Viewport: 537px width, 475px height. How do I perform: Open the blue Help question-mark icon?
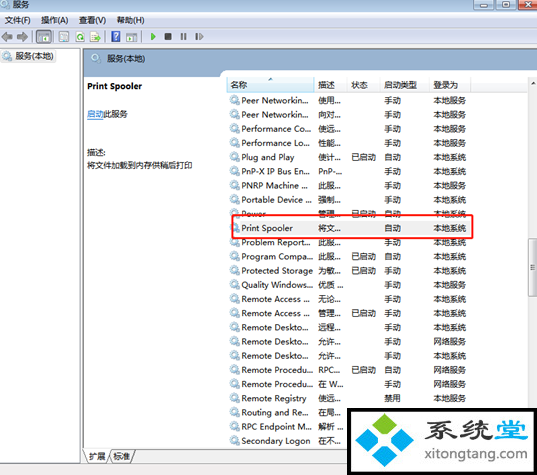point(116,36)
